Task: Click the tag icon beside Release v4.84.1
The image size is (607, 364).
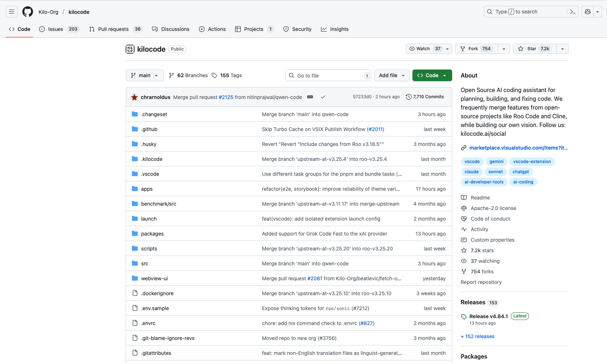Action: click(464, 317)
